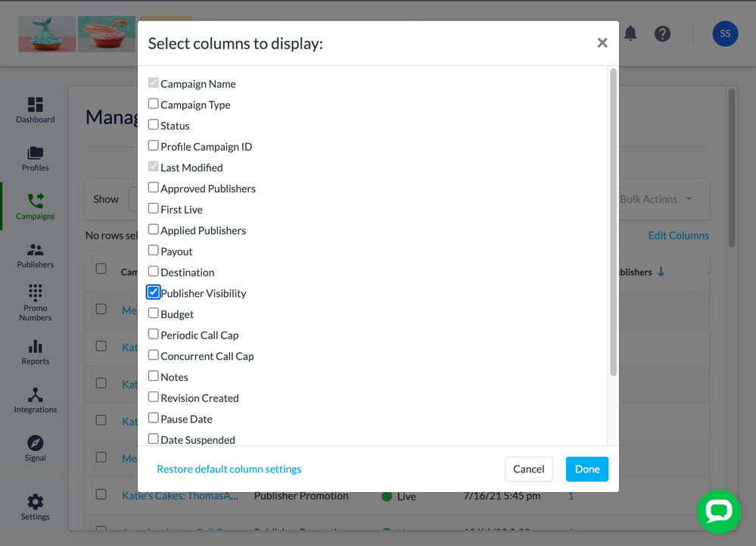Go to Publishers people icon
The image size is (756, 546).
36,250
